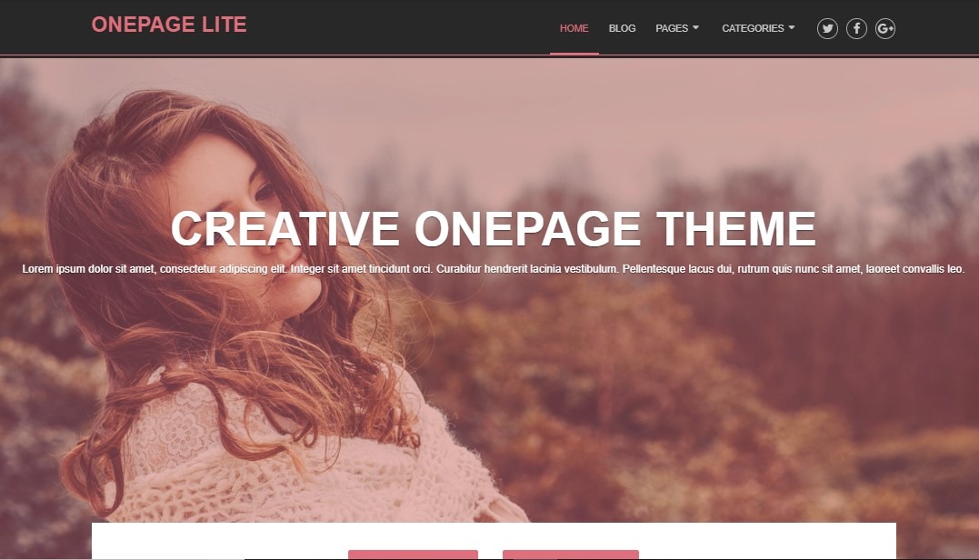Click the word CREATIVE in the headline
The width and height of the screenshot is (979, 560).
click(285, 228)
